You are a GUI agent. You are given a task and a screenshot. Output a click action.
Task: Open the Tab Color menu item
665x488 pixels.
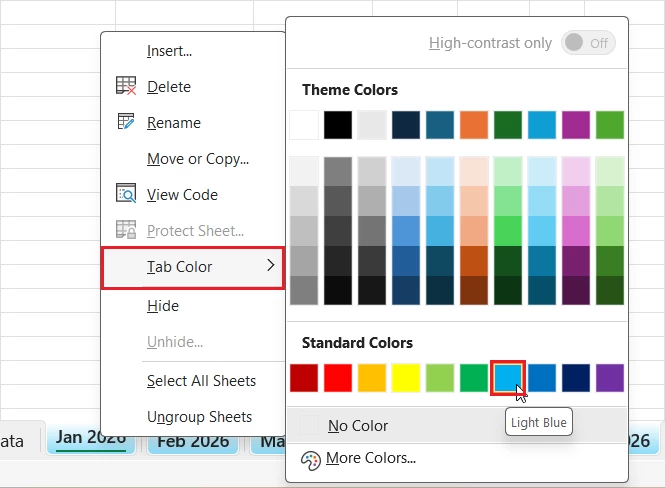click(193, 268)
